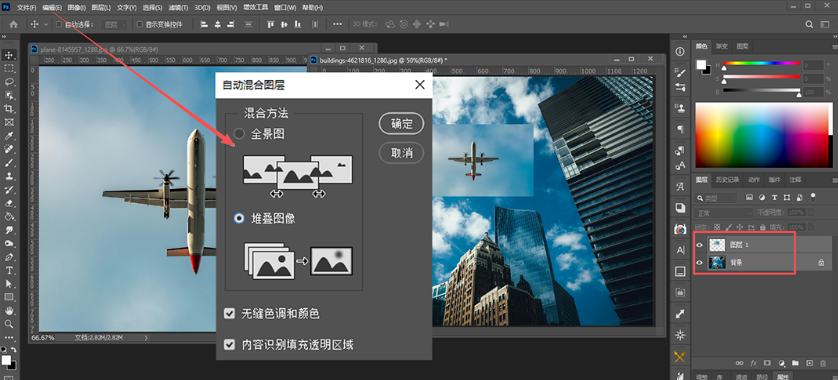Toggle the 自动选择 checkbox
This screenshot has width=838, height=380.
(59, 24)
